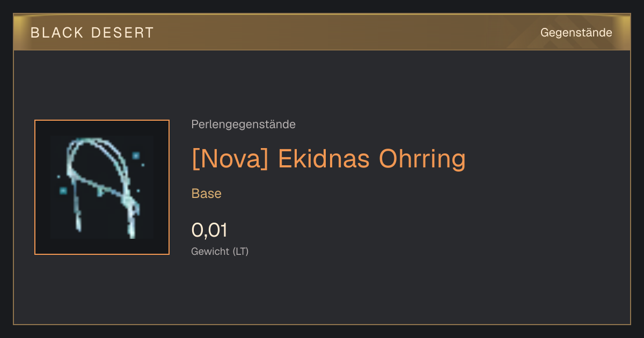Click the gold header banner area
This screenshot has height=338, width=644.
tap(322, 32)
